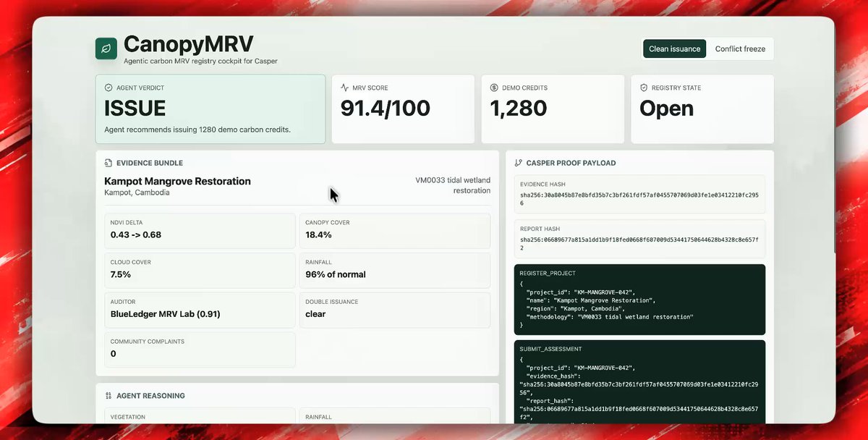This screenshot has width=868, height=440.
Task: Select the Clean issuance scenario
Action: click(675, 48)
